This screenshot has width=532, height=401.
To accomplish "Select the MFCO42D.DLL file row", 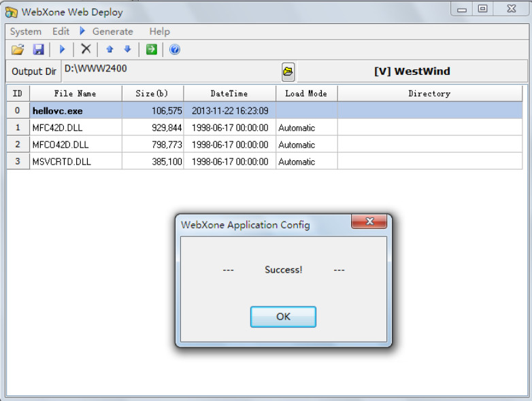I will 265,144.
